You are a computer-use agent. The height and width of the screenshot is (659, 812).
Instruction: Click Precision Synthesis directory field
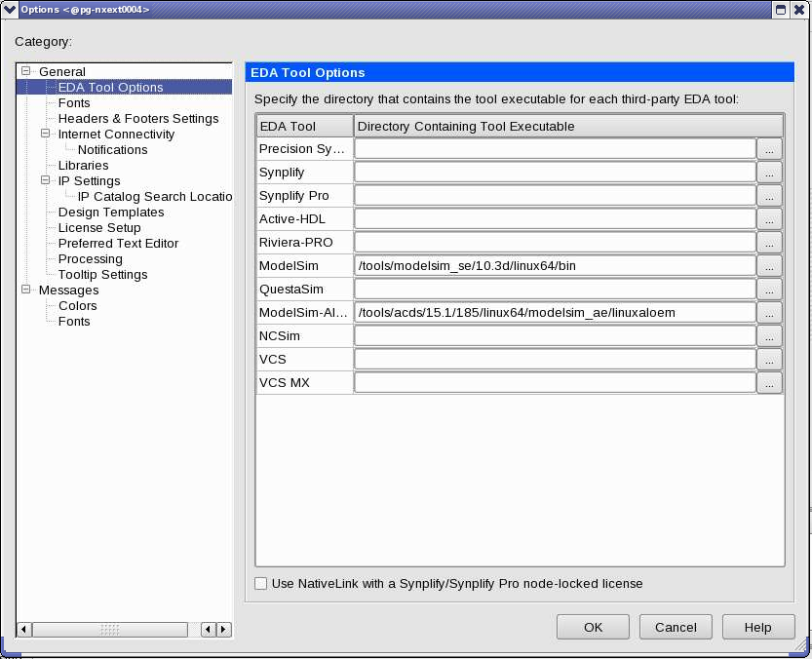[555, 149]
